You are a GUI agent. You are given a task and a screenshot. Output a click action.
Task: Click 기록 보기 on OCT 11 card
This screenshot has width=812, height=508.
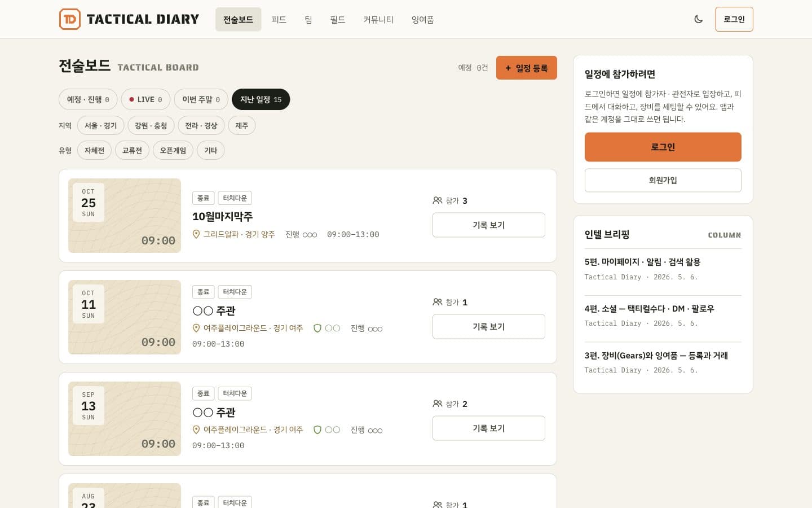pyautogui.click(x=489, y=326)
